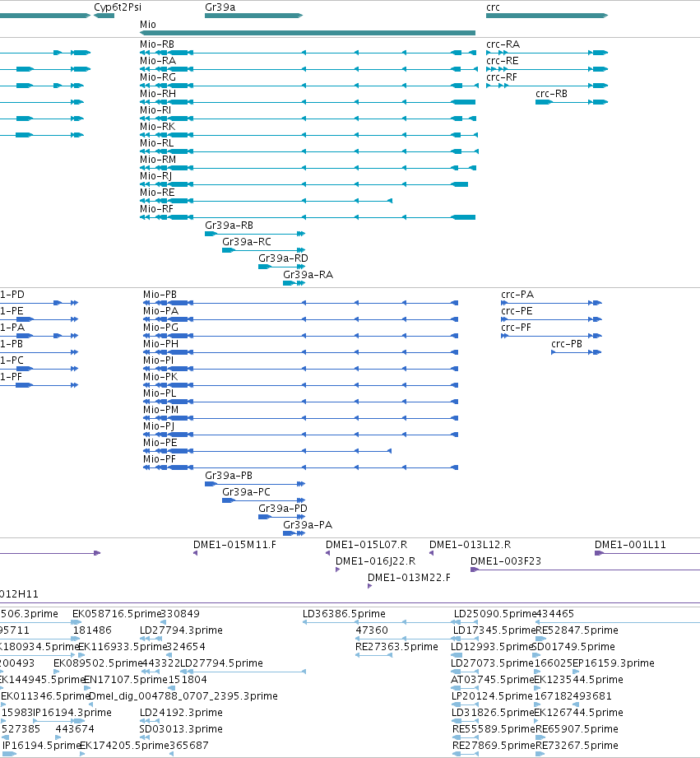Open the Dmel_dig_004788_0707_2395.3prime EST
This screenshot has width=700, height=758.
[90, 705]
